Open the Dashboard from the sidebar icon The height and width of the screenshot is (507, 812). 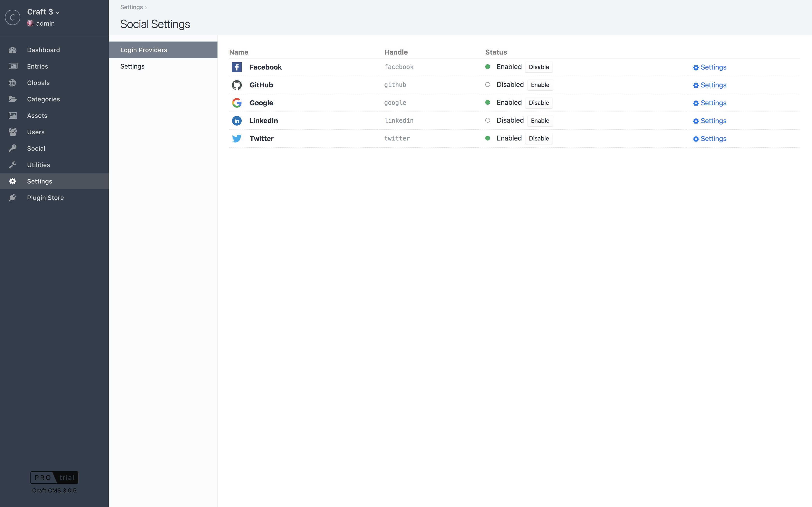coord(13,50)
